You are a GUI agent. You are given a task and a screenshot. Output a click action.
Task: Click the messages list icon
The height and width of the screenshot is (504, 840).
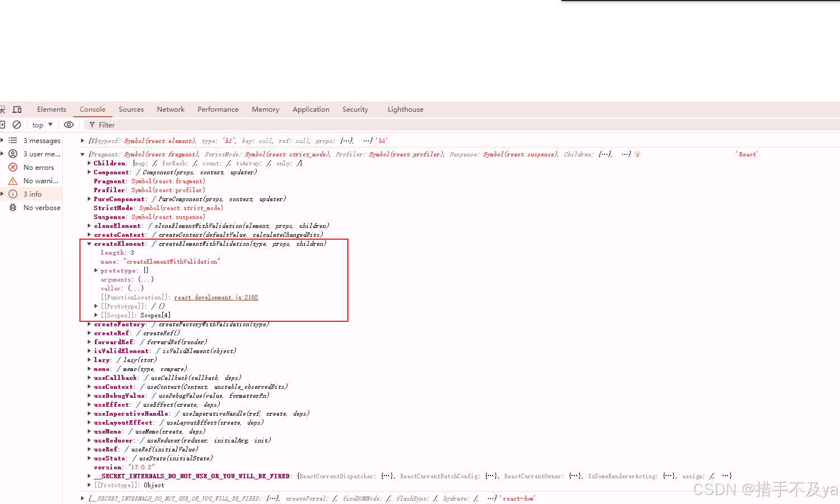coord(13,141)
